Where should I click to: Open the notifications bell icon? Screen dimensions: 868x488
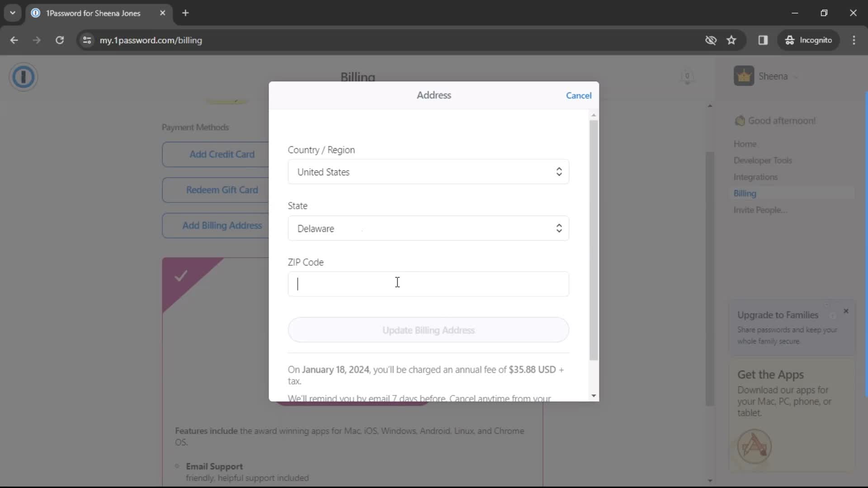(x=687, y=77)
